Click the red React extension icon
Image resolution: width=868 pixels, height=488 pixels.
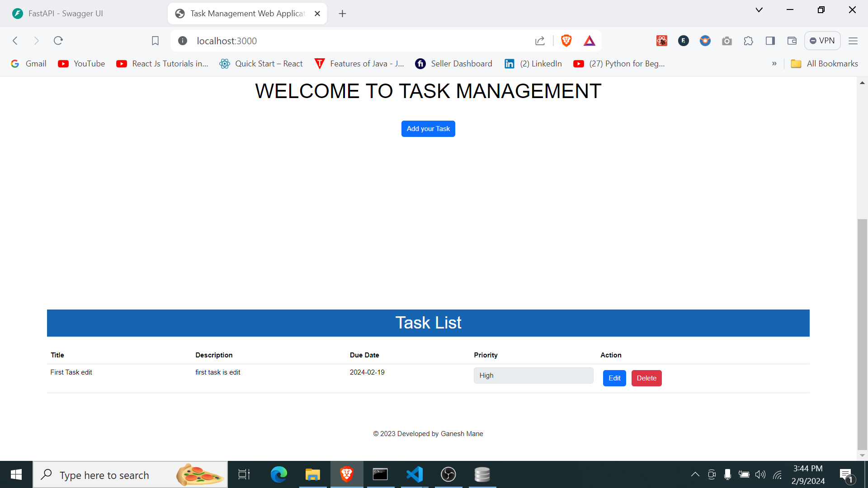click(662, 41)
